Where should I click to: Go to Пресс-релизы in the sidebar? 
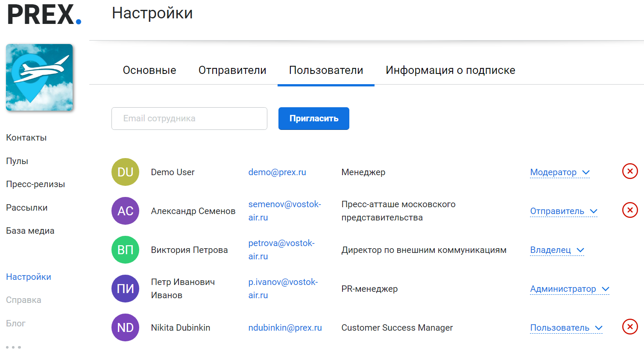click(x=35, y=184)
